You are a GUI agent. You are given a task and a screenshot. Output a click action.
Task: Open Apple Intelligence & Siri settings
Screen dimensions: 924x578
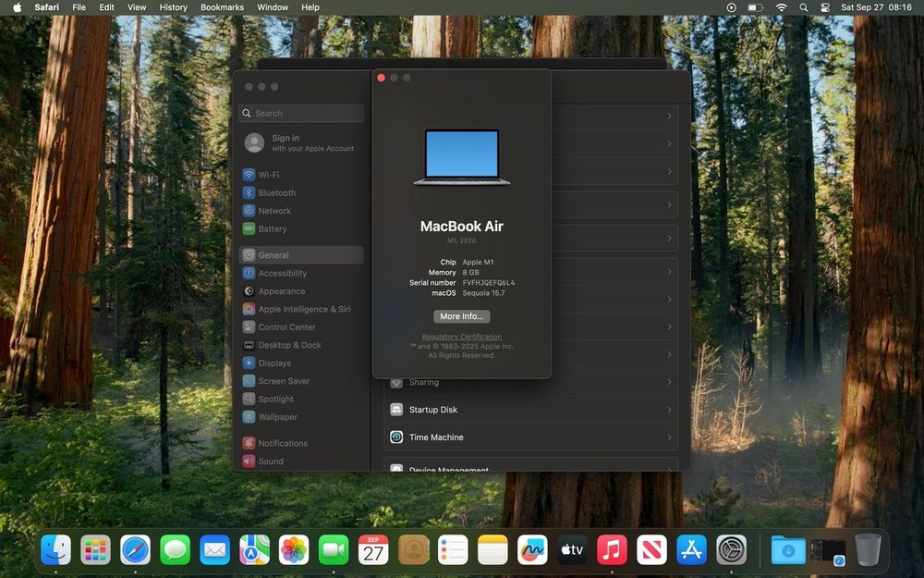303,310
